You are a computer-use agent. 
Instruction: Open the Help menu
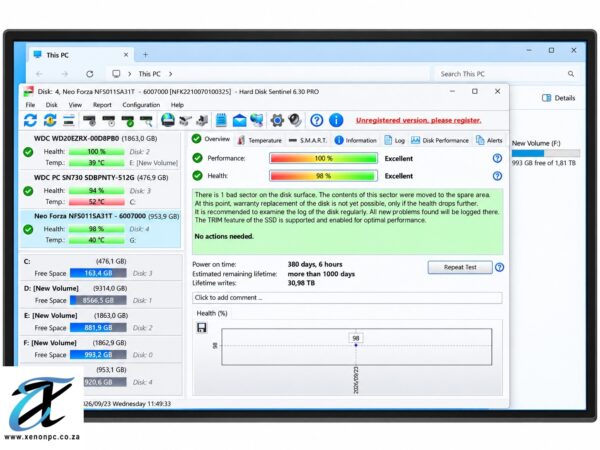click(177, 105)
